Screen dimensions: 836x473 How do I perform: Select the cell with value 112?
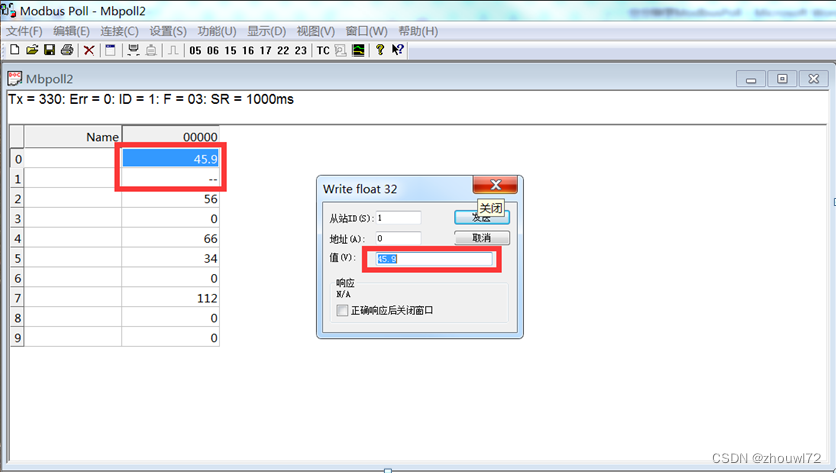171,298
